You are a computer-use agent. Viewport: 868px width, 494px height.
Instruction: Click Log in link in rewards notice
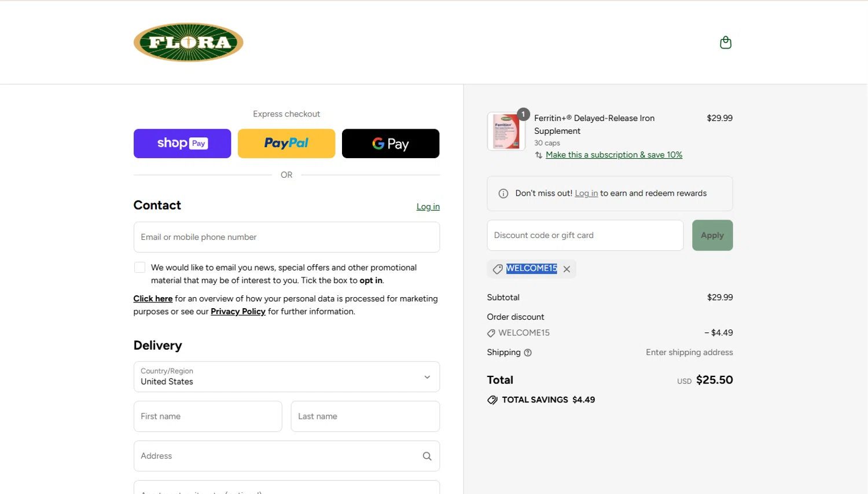coord(586,193)
